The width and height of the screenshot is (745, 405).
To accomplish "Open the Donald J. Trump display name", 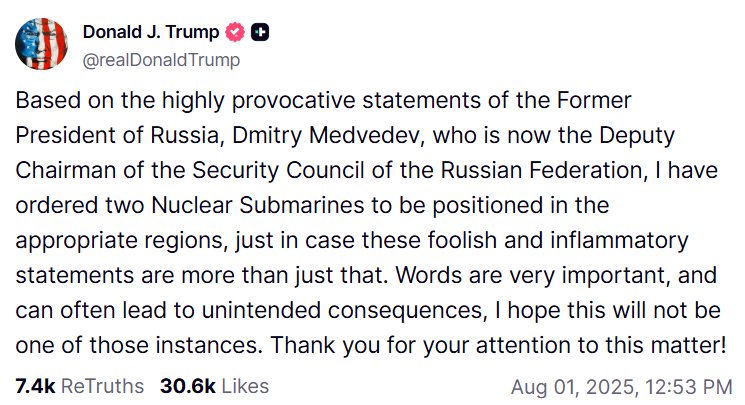I will point(151,32).
